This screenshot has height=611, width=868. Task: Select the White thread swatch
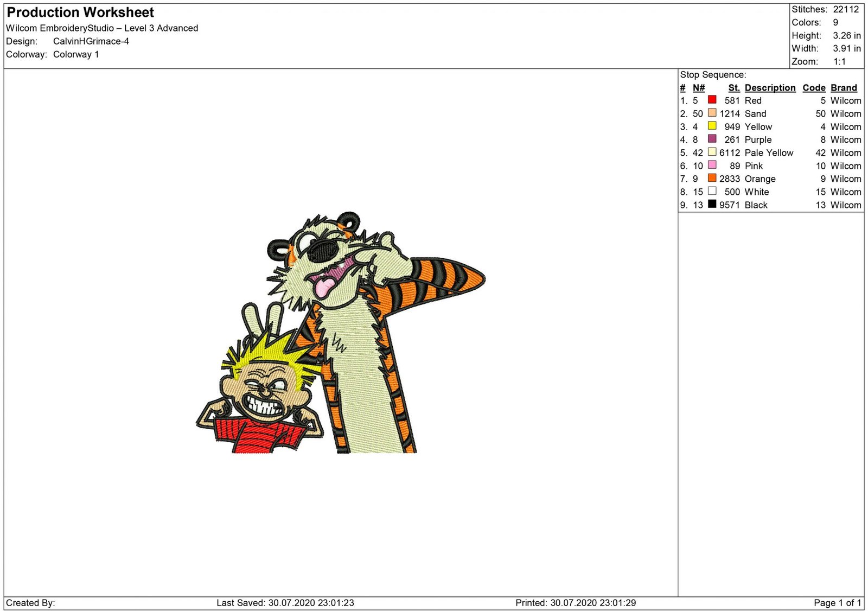[x=712, y=192]
